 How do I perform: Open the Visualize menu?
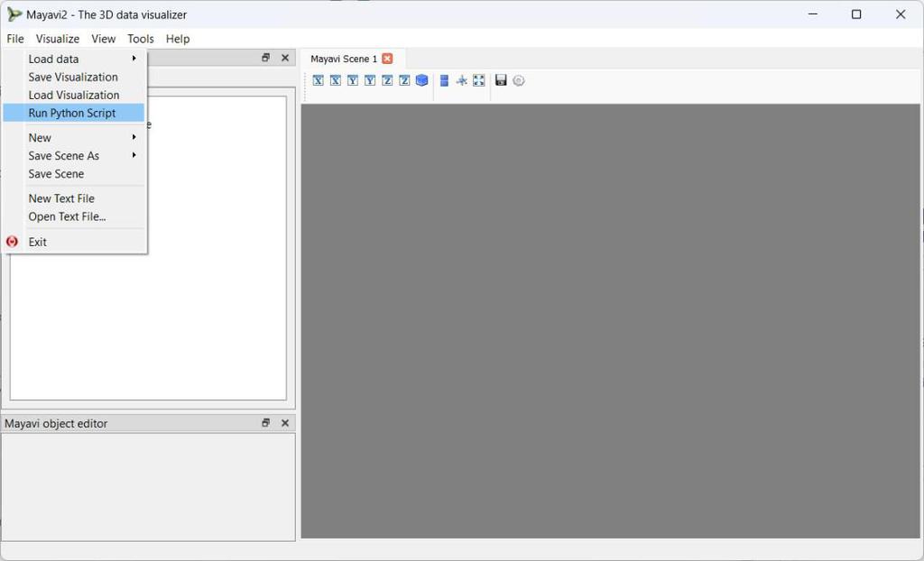click(x=57, y=38)
